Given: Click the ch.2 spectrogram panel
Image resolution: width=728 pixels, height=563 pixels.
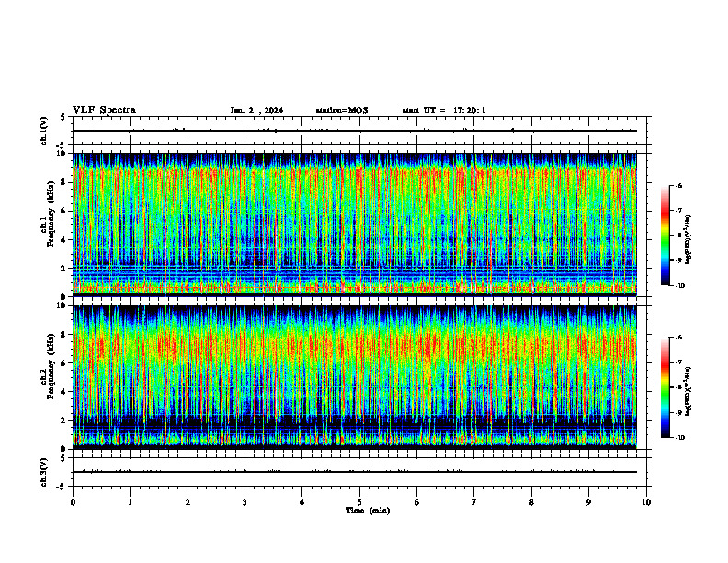Looking at the screenshot, I should point(355,377).
